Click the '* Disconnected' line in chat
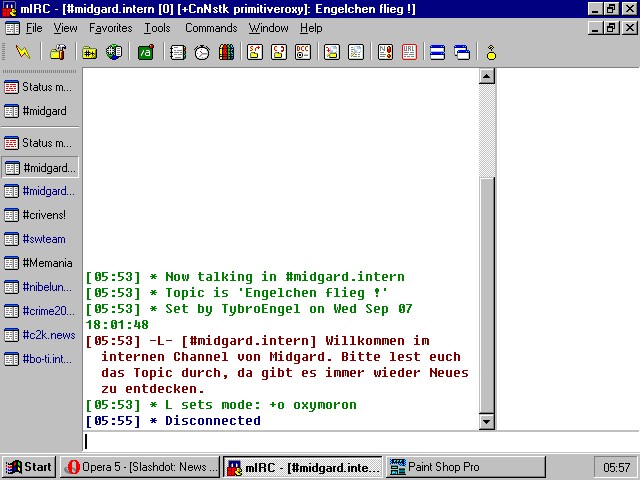The height and width of the screenshot is (480, 640). [173, 421]
